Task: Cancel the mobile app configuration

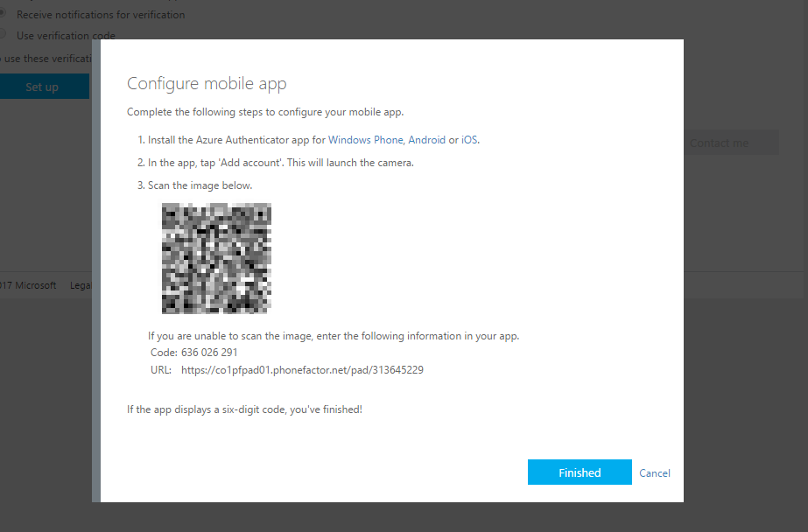Action: 655,472
